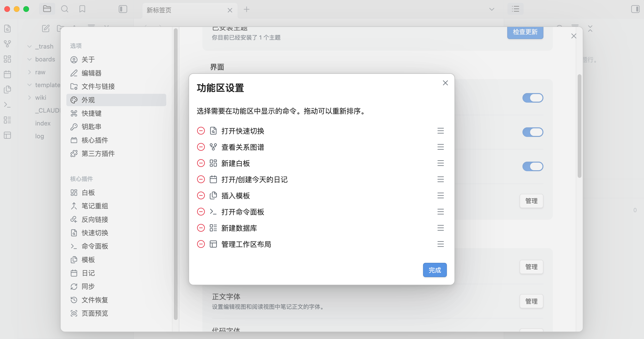Open 快速切换 plugin settings
This screenshot has height=339, width=644.
click(116, 233)
